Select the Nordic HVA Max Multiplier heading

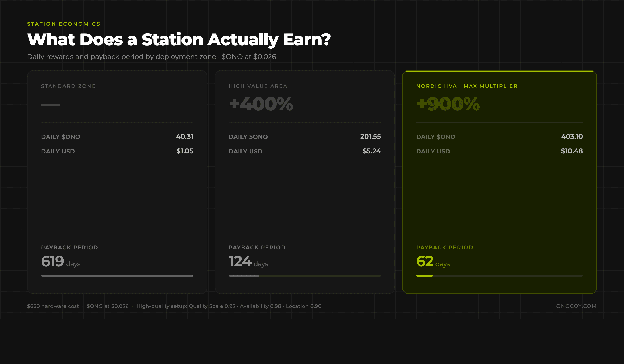[467, 86]
